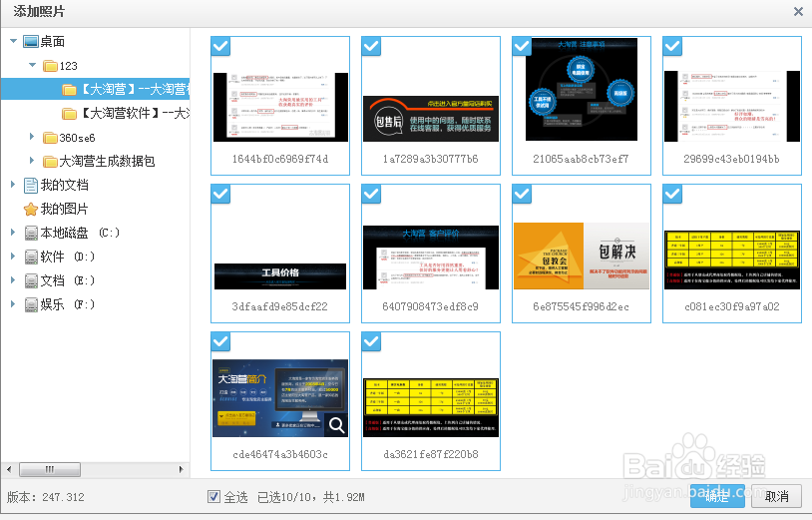Expand the 本地磁盘 (C:) node
This screenshot has width=812, height=520.
(13, 232)
